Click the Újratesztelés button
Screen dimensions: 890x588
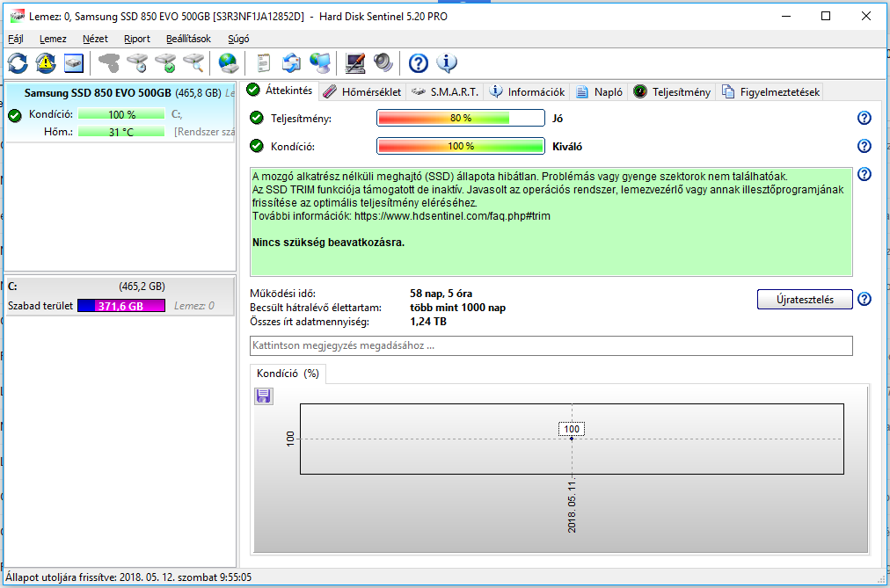(x=805, y=300)
